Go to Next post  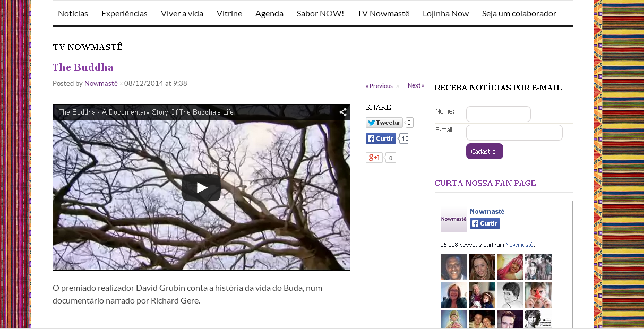416,85
